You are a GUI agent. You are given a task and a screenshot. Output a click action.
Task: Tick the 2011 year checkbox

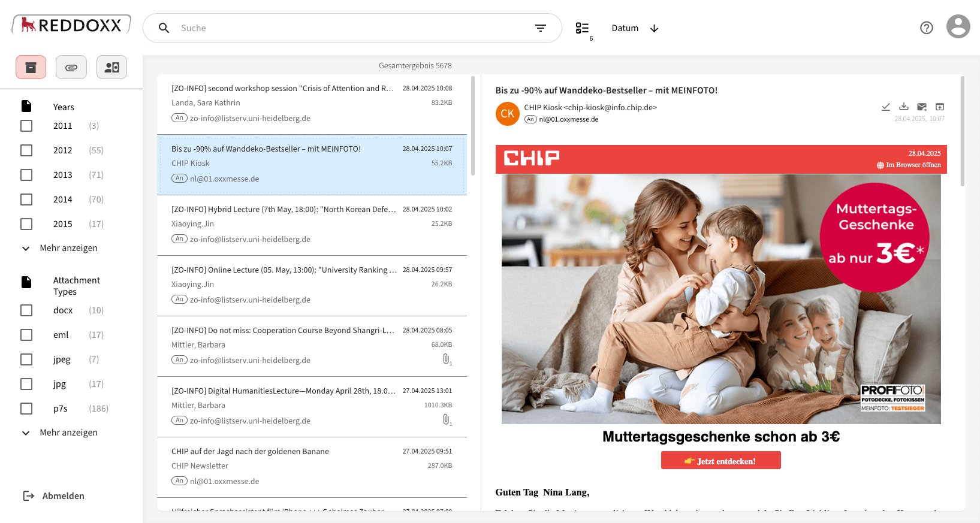coord(26,126)
